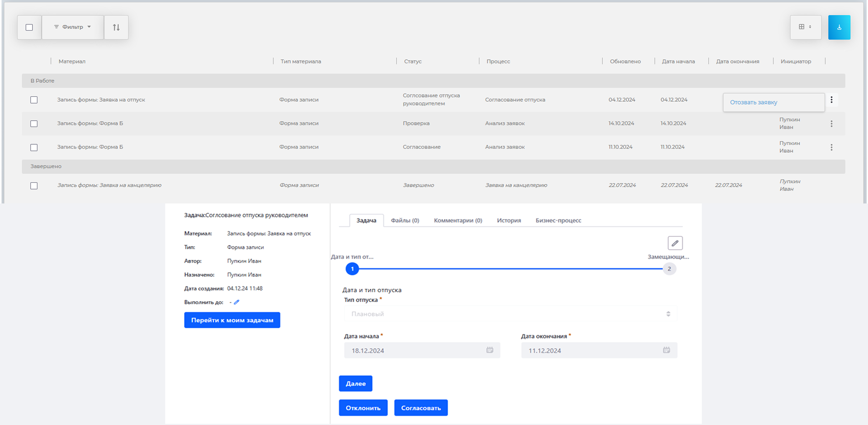This screenshot has width=868, height=425.
Task: Click the 22.07.2024 Дата окончания cell
Action: coord(728,185)
